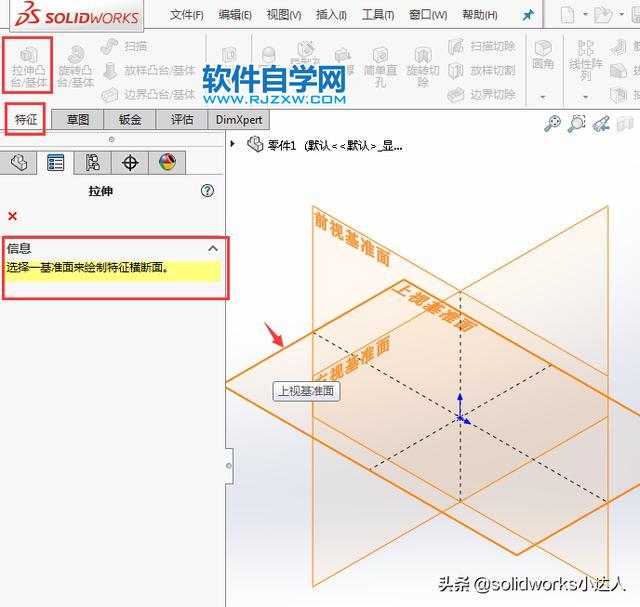Image resolution: width=640 pixels, height=607 pixels.
Task: Open the Fillet (圆角) dropdown arrow
Action: [543, 97]
